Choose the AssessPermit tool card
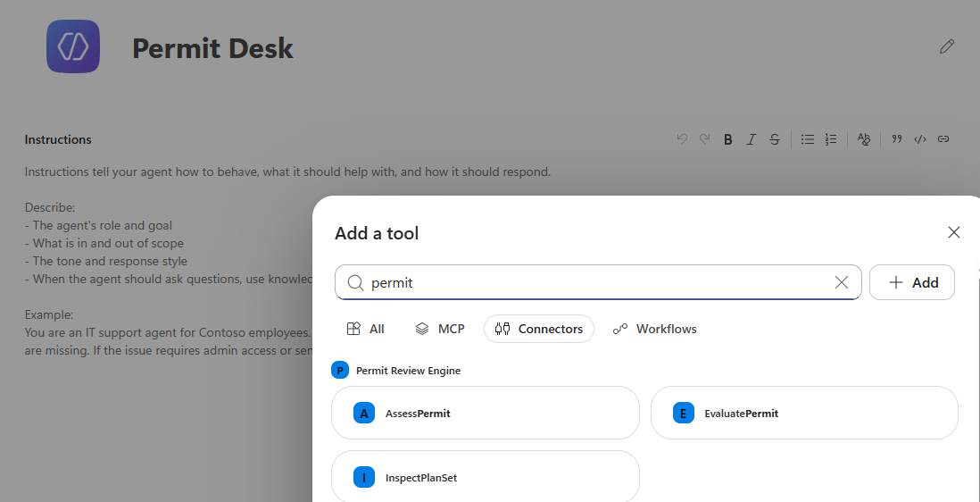The height and width of the screenshot is (502, 980). [486, 413]
